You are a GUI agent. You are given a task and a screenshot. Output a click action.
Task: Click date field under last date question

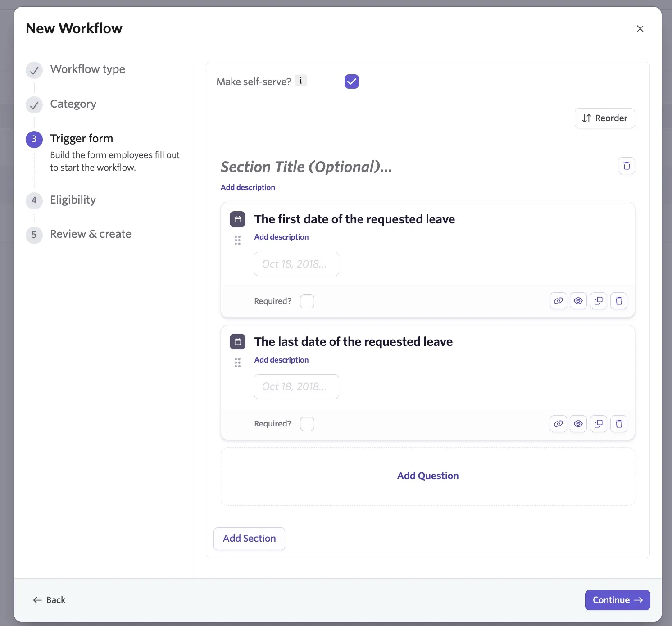(296, 386)
